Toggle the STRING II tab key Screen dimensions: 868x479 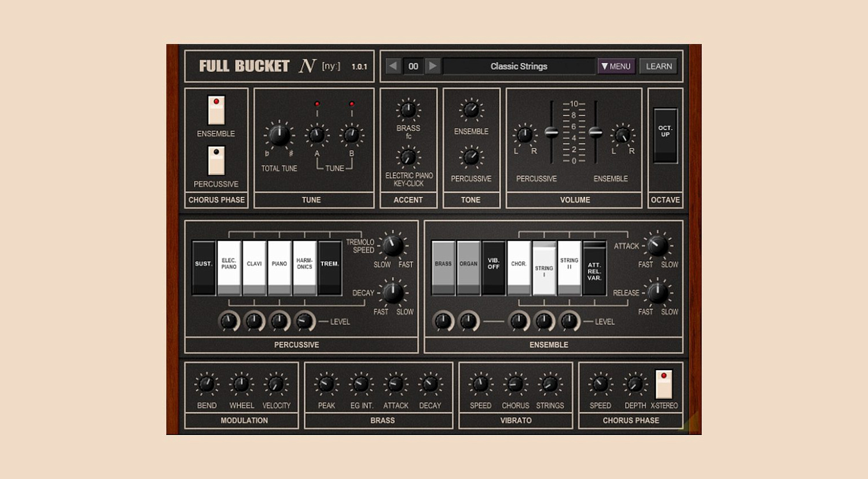pyautogui.click(x=569, y=268)
